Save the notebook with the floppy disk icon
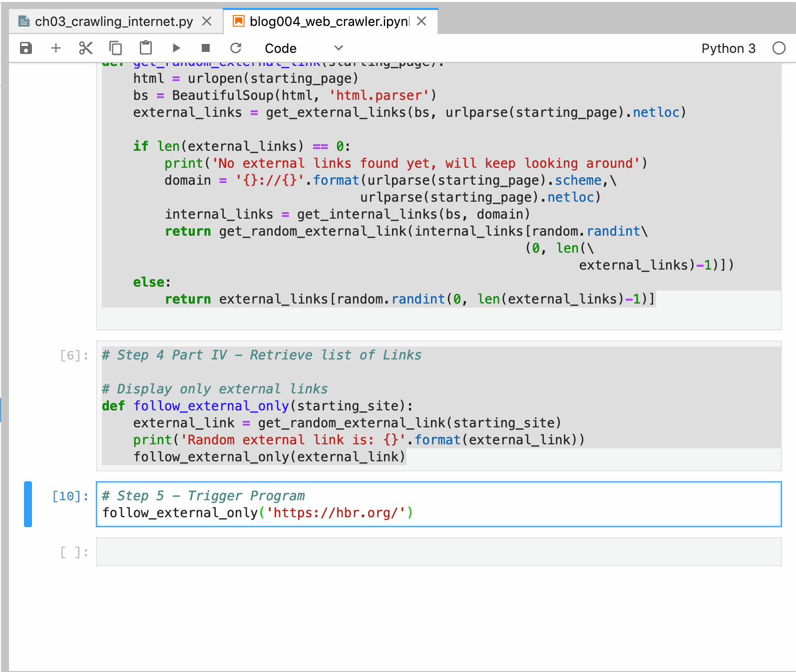Screen dimensions: 796x672 tap(26, 48)
